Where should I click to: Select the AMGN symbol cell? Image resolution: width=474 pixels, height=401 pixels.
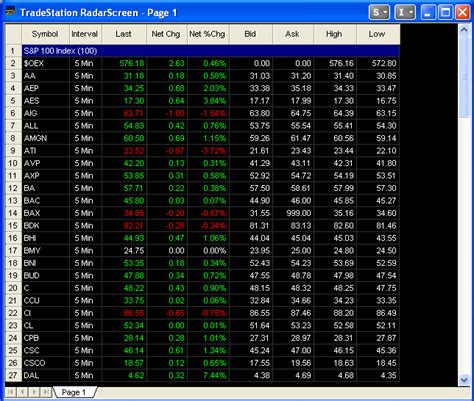tap(45, 138)
